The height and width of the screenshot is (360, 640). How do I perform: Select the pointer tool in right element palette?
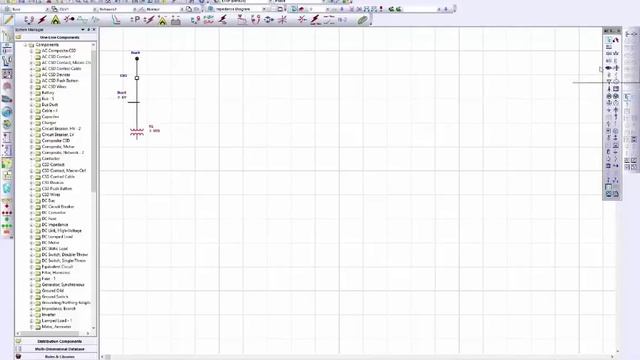[609, 40]
